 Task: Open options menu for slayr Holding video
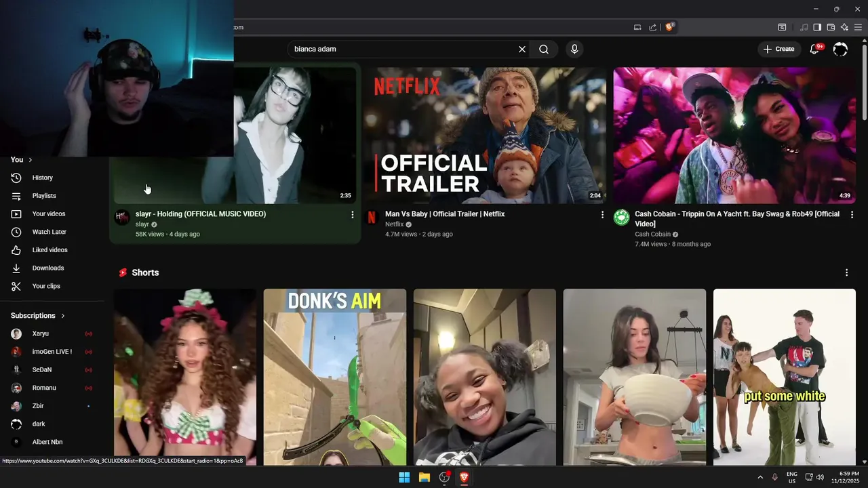[x=352, y=214]
